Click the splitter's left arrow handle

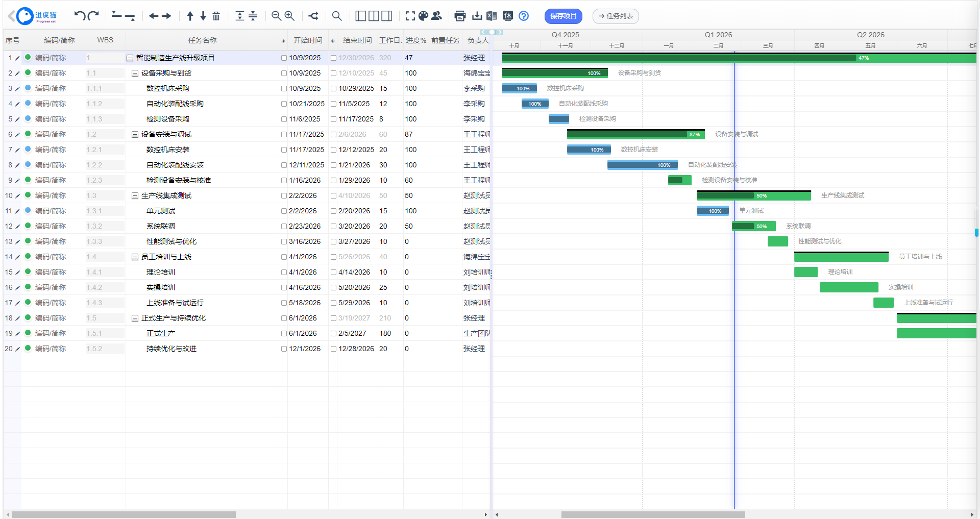pyautogui.click(x=483, y=32)
